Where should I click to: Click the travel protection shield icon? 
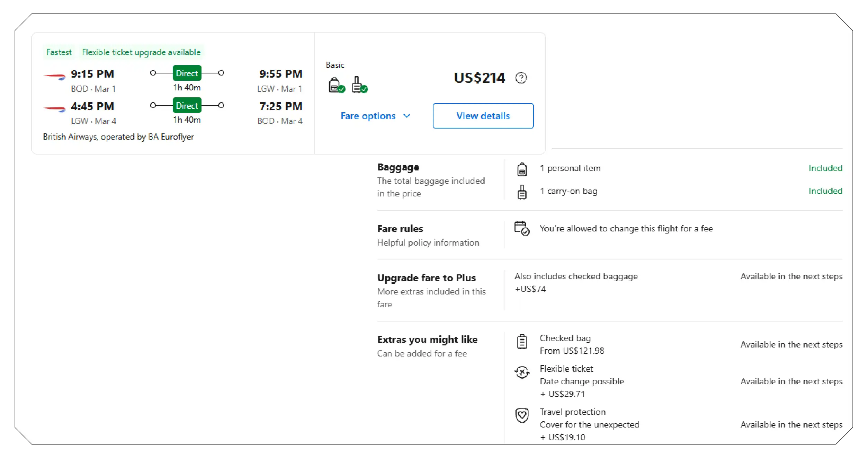tap(522, 415)
